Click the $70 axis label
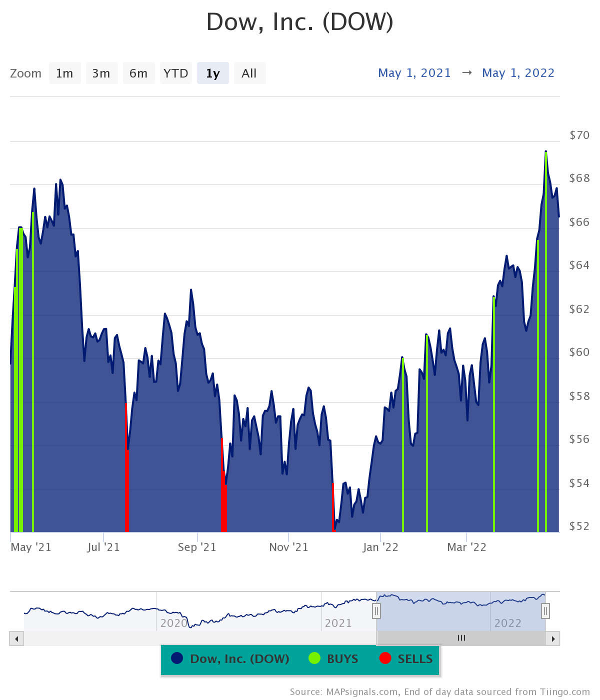 579,135
